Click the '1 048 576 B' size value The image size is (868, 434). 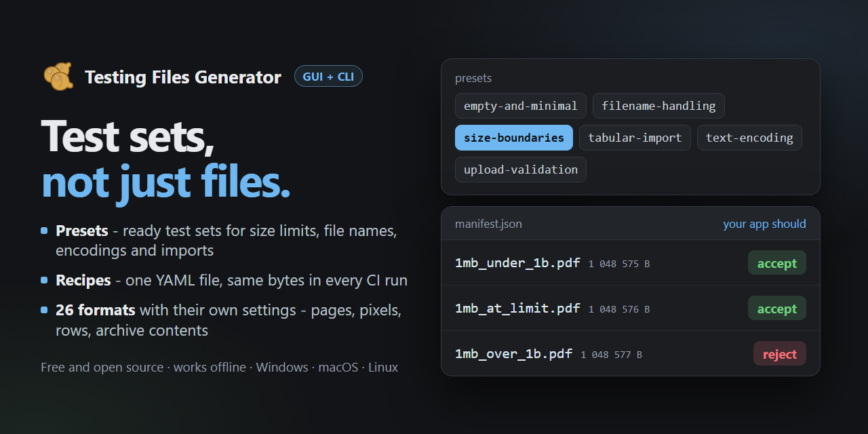click(619, 309)
